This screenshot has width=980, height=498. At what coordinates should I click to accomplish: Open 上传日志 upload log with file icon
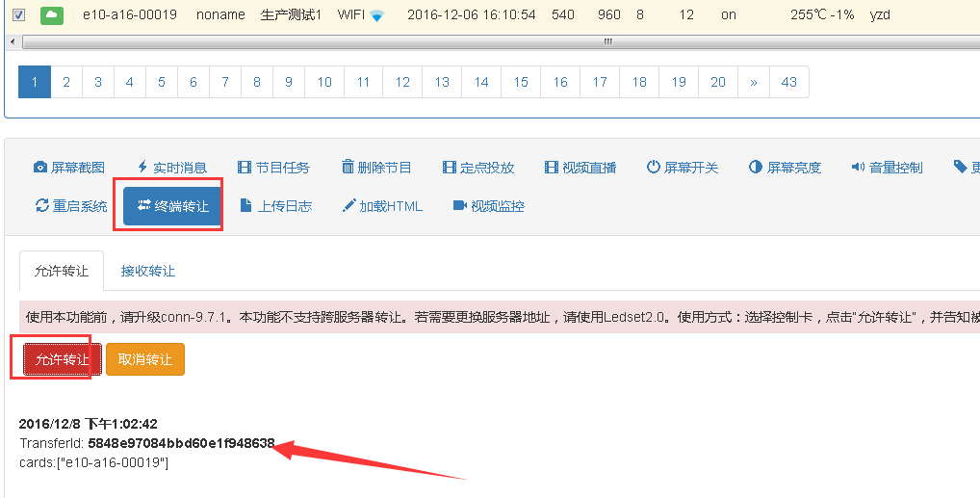276,206
